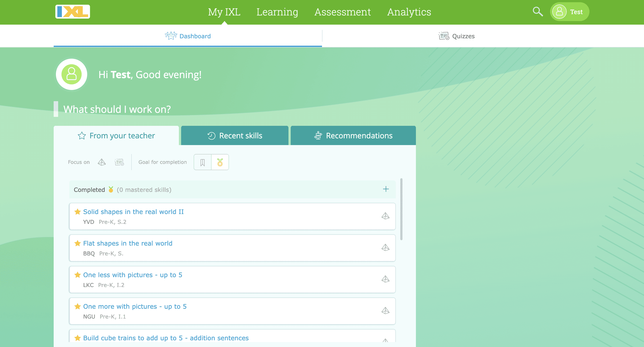Open Flat shapes in the real world
644x347 pixels.
point(128,243)
